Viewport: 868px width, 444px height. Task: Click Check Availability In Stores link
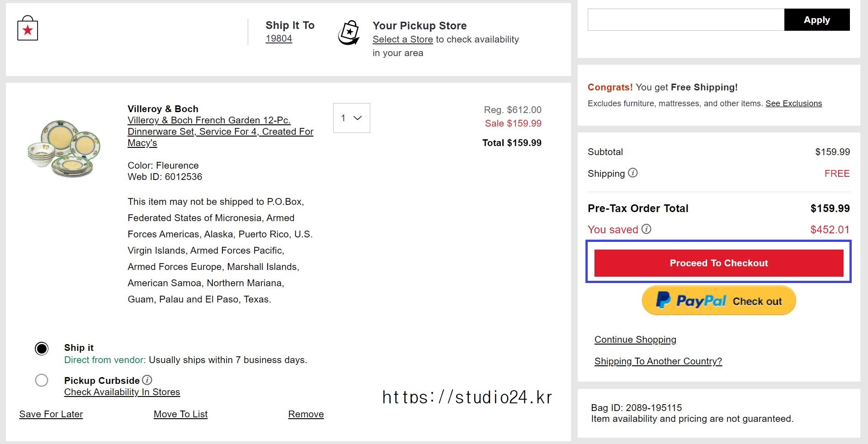tap(122, 392)
